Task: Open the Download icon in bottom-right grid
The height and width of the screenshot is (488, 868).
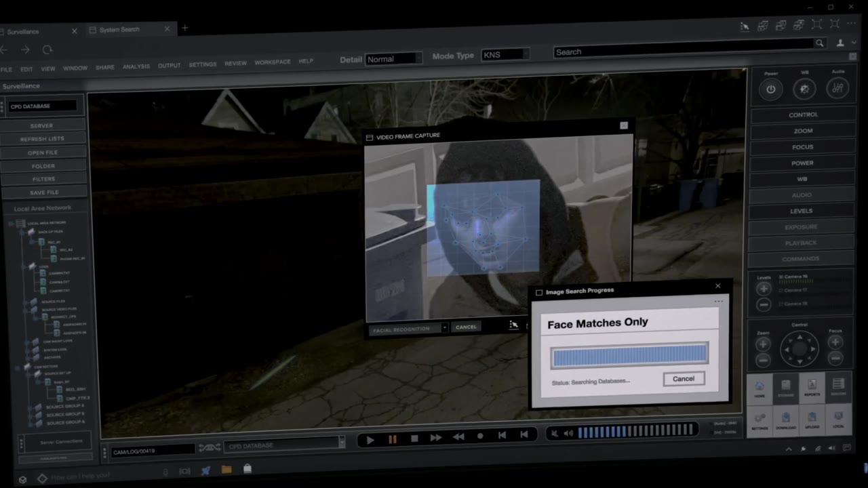Action: 786,420
